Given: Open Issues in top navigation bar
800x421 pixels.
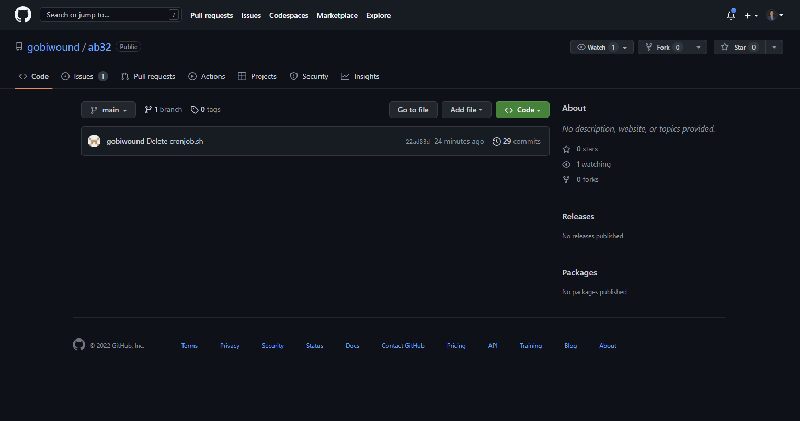Looking at the screenshot, I should point(251,15).
